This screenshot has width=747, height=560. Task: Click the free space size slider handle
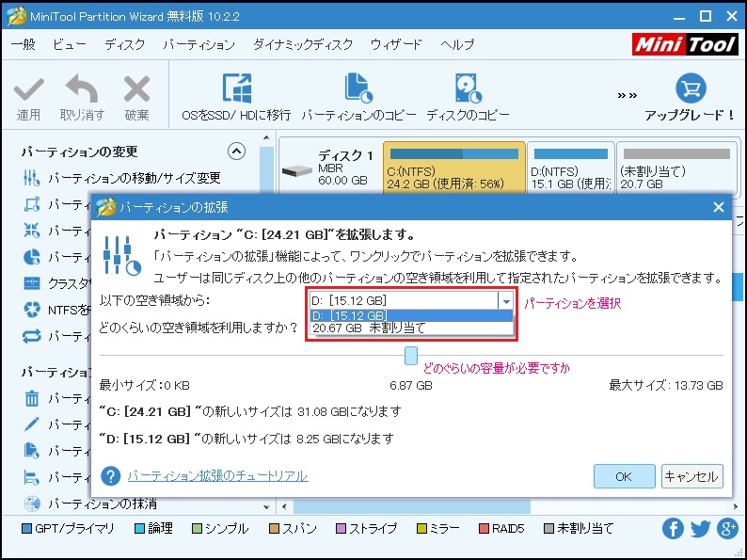click(x=411, y=355)
